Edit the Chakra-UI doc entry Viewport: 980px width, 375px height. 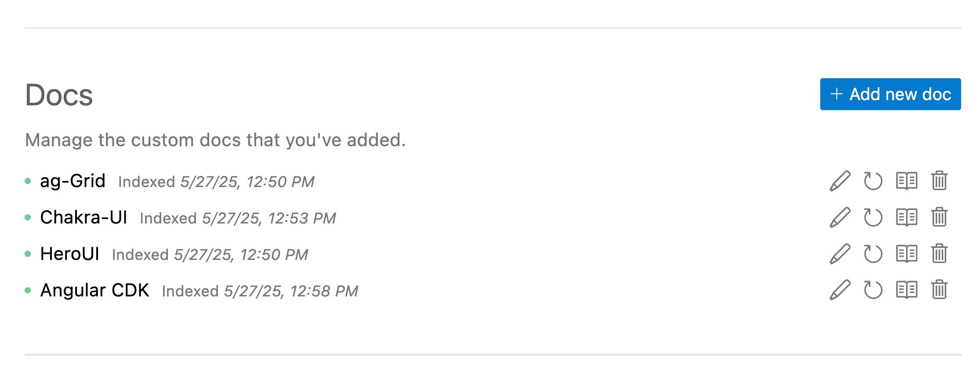(x=840, y=217)
